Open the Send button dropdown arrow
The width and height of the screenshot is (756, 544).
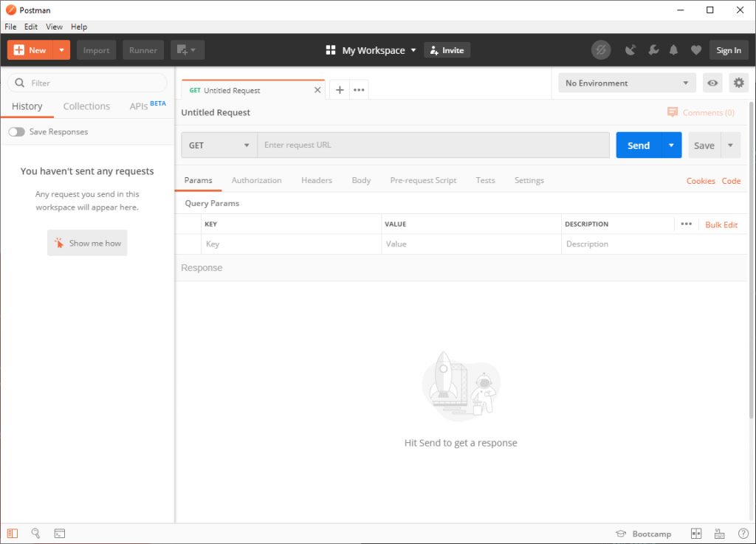(671, 145)
